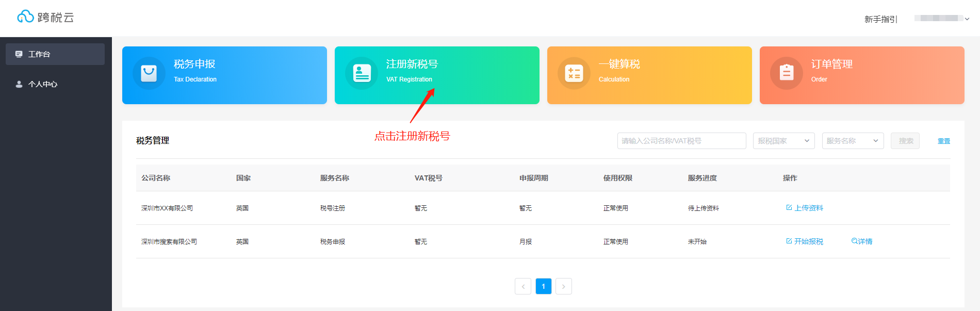
Task: Click the 公司名称 column header
Action: click(x=156, y=178)
